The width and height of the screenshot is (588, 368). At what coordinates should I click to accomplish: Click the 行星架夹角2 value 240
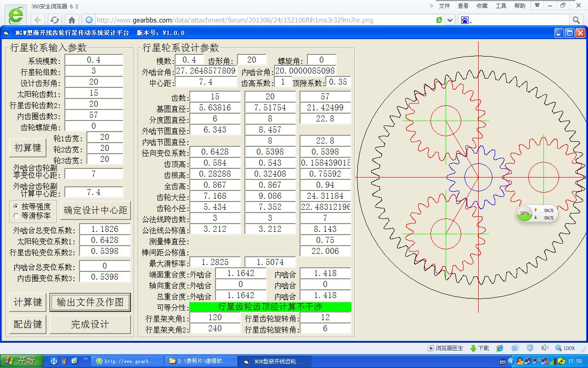click(x=215, y=328)
